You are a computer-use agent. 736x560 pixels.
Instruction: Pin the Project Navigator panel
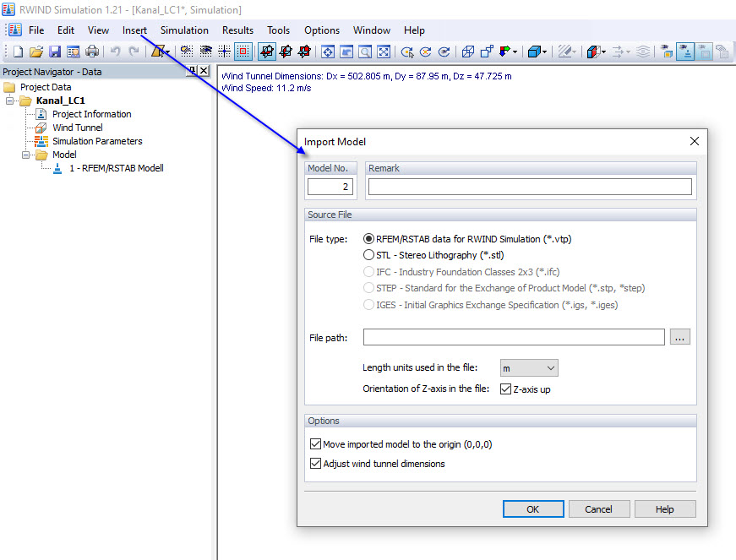click(x=193, y=71)
